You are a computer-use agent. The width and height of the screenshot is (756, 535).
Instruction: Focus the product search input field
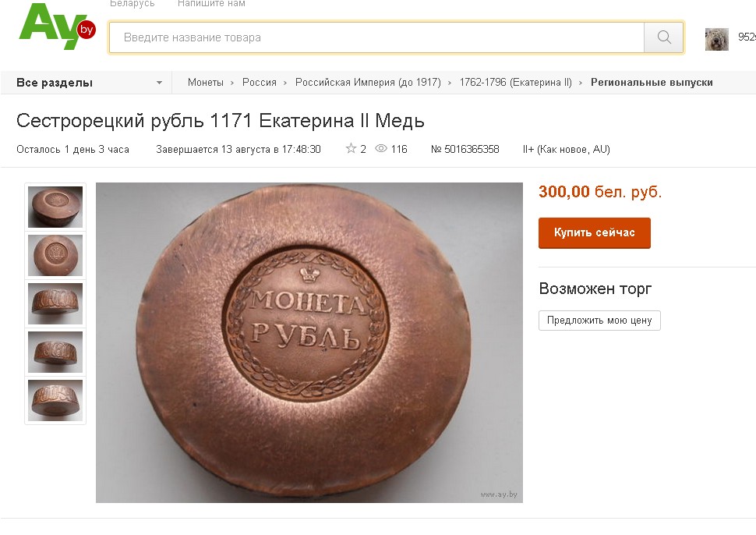pos(376,37)
